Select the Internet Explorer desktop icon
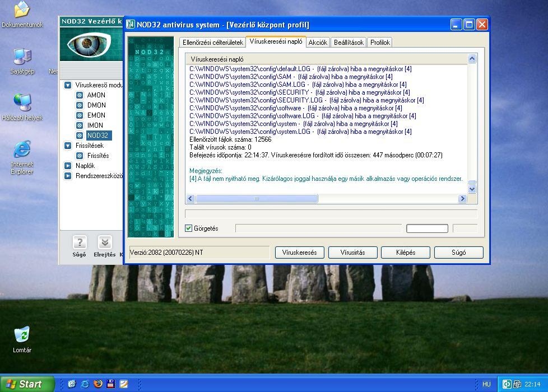This screenshot has height=392, width=548. click(x=22, y=150)
